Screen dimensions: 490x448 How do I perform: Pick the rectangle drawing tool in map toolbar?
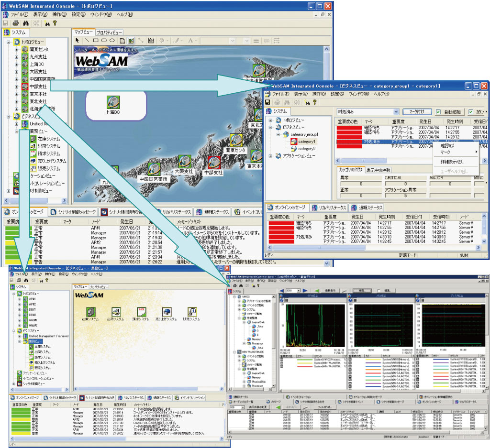point(96,41)
